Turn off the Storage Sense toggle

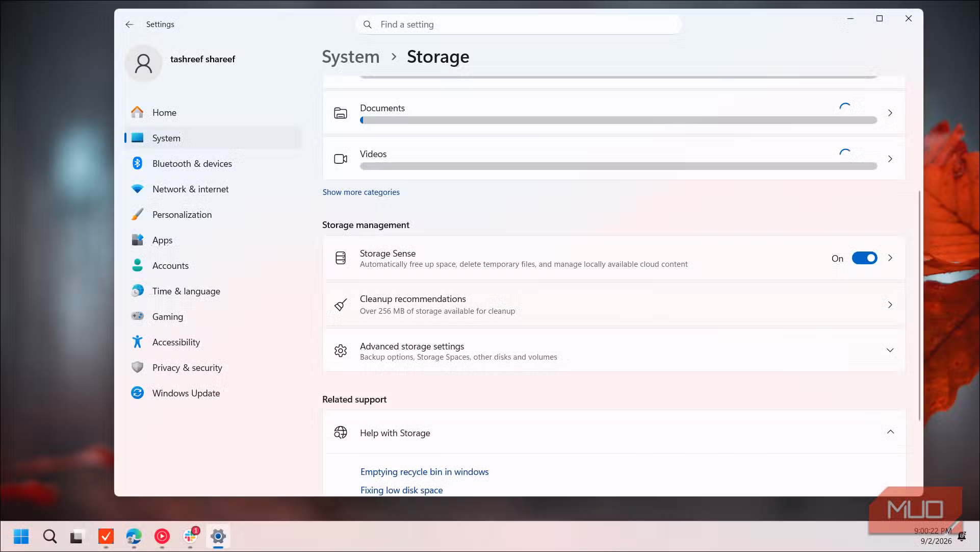click(x=865, y=258)
